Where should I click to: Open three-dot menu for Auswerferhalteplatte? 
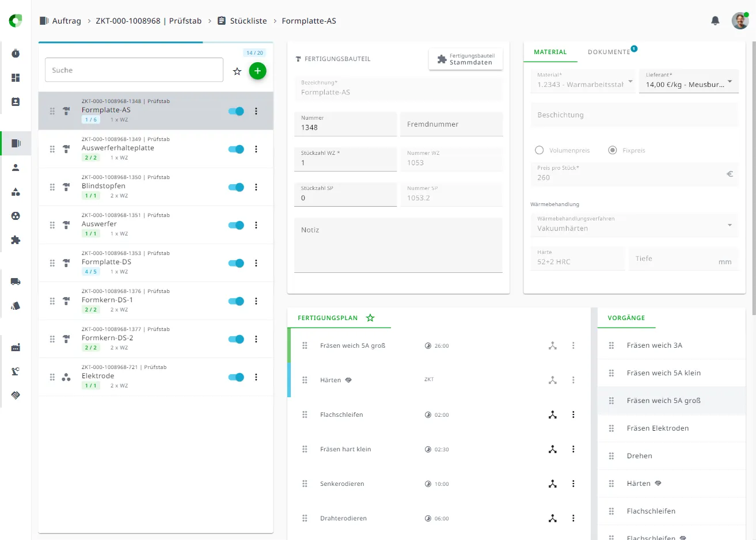(x=256, y=149)
